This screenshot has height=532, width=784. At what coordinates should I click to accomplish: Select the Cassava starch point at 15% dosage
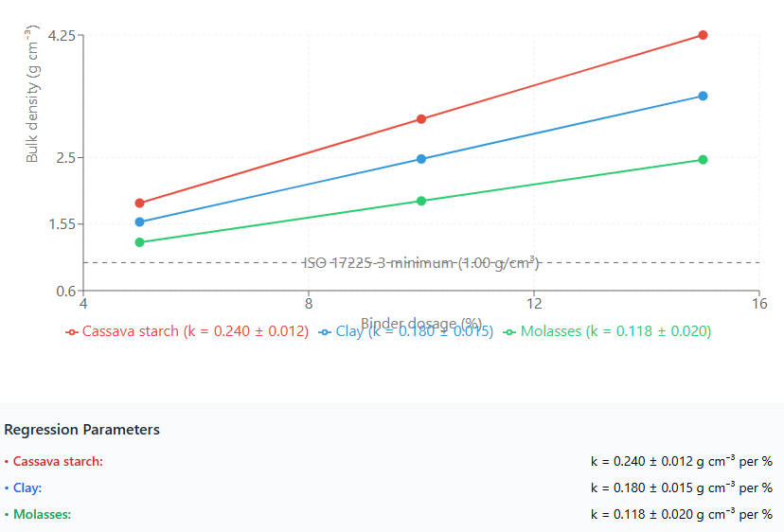click(703, 35)
